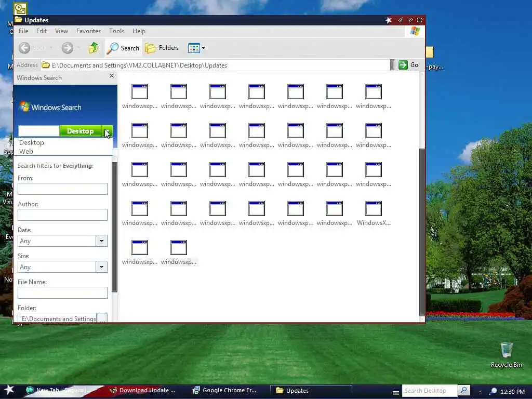The image size is (532, 399).
Task: Go back with the Back arrow
Action: [24, 48]
